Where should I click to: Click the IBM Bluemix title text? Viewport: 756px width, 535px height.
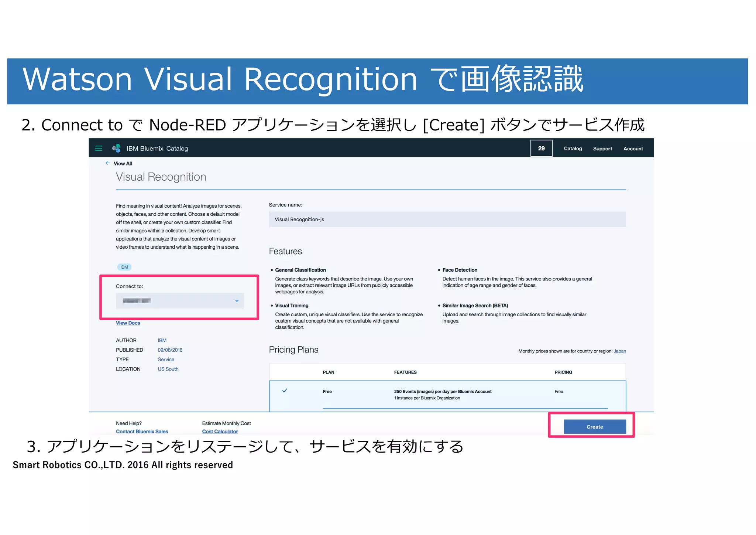(145, 149)
